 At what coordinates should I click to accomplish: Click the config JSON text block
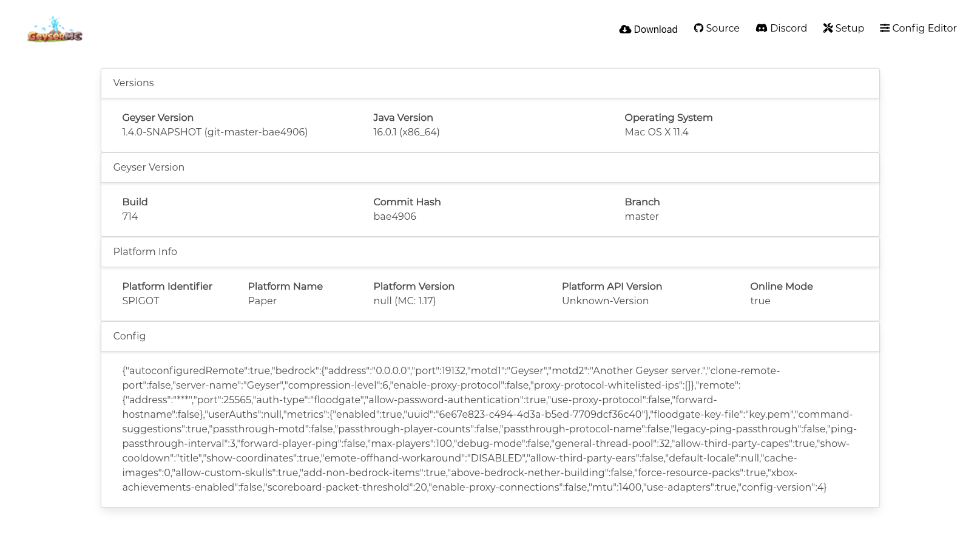490,429
